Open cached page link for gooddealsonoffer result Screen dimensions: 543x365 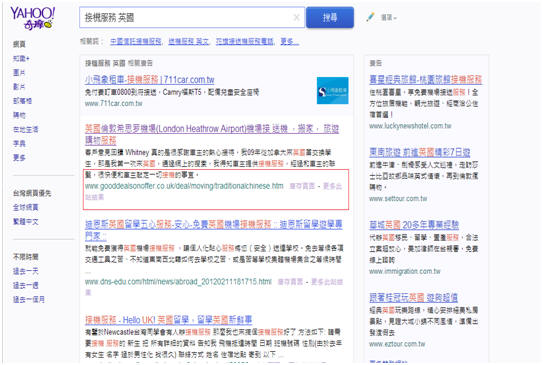click(302, 186)
